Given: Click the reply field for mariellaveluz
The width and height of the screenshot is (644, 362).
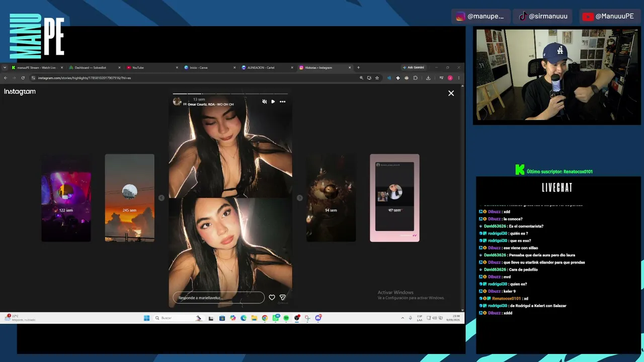Looking at the screenshot, I should pyautogui.click(x=218, y=298).
